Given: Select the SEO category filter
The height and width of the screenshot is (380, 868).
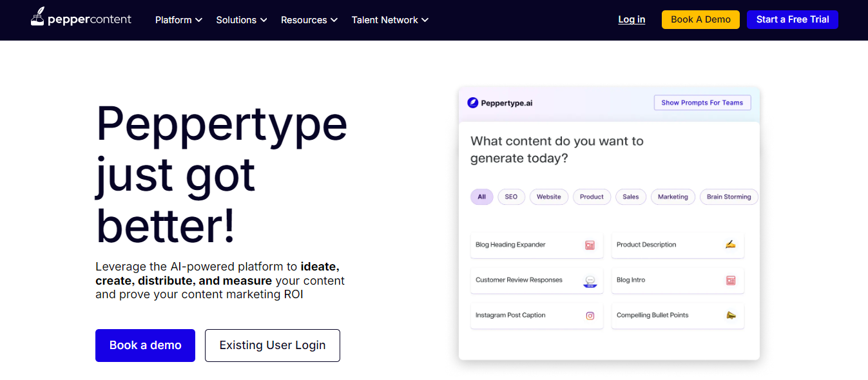Looking at the screenshot, I should point(511,197).
